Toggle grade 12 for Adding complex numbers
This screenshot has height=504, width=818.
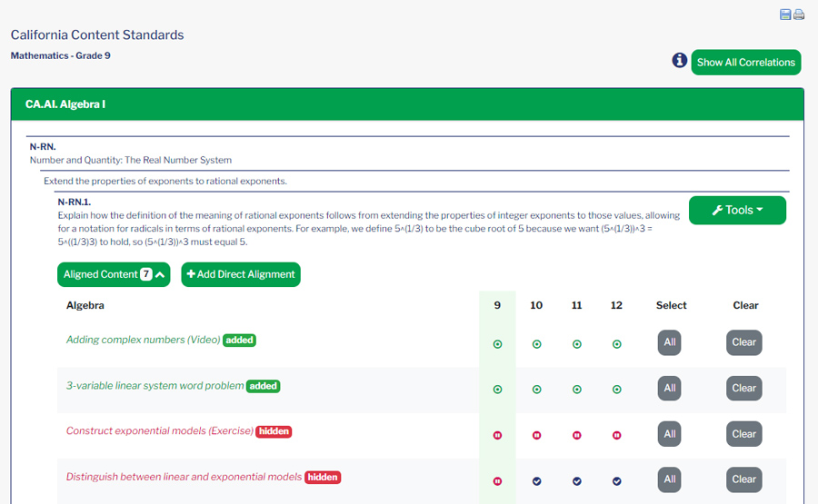616,344
